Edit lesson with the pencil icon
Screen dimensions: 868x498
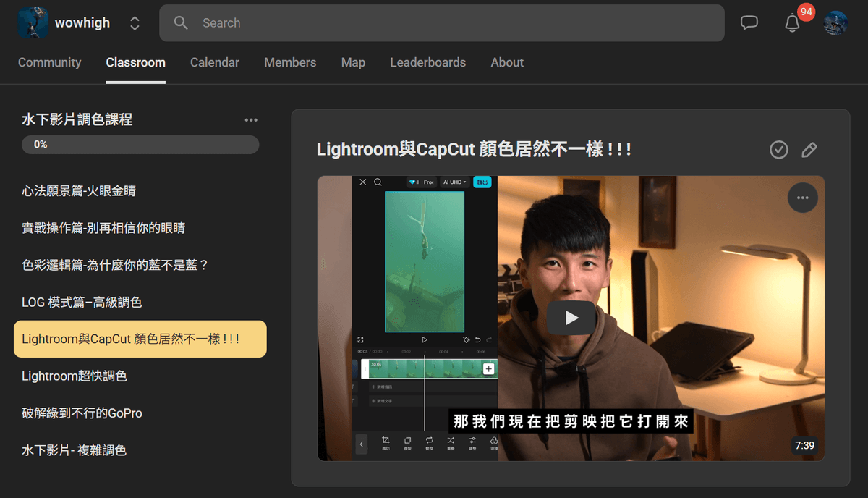point(809,150)
